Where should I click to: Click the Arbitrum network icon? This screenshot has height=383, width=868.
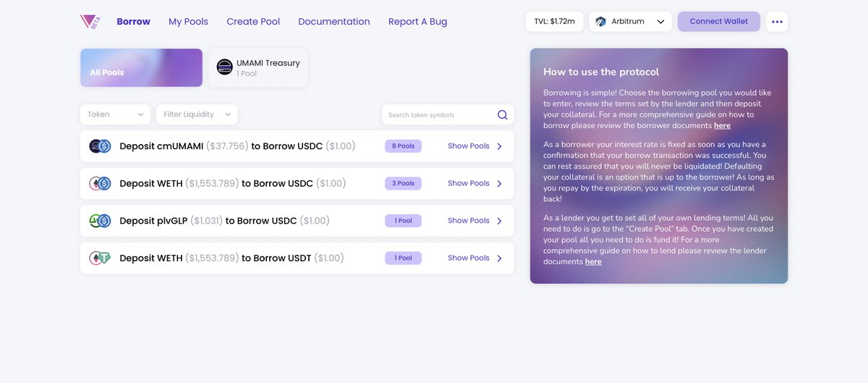(x=600, y=22)
